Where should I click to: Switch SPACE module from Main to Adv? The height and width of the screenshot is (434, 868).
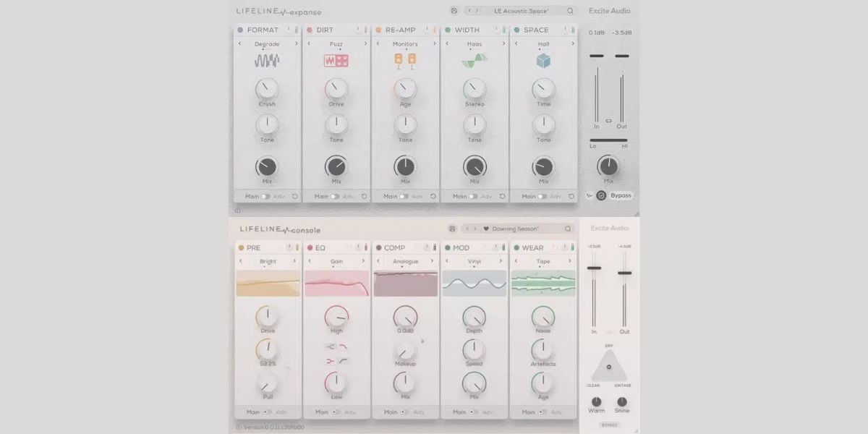tap(543, 196)
